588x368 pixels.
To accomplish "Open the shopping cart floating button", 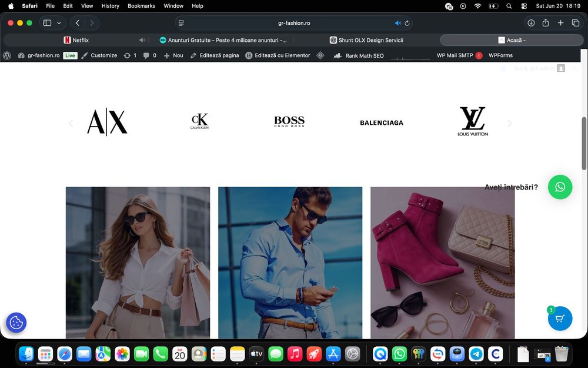I will (560, 319).
